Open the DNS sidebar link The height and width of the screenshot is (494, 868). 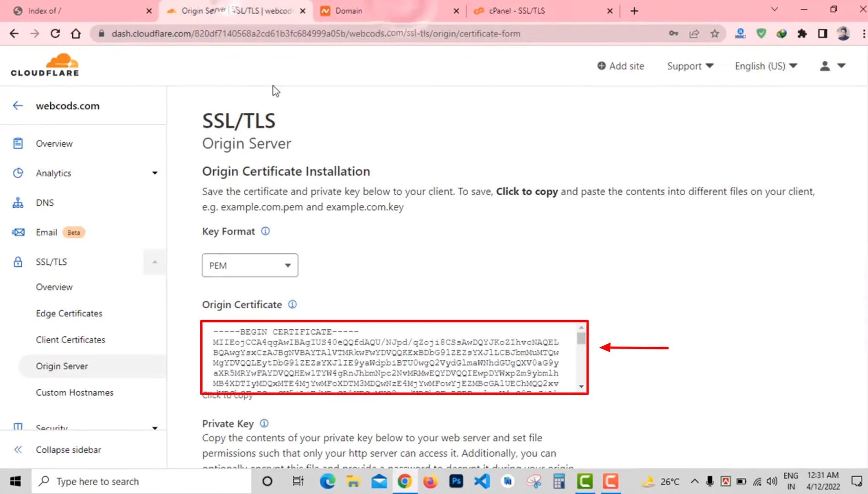coord(45,203)
